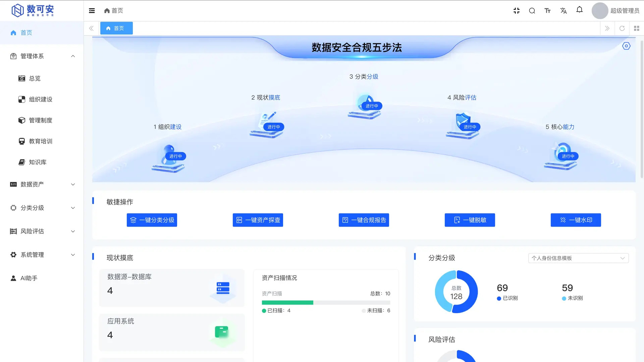
Task: Open 总览 in the sidebar
Action: pyautogui.click(x=42, y=78)
